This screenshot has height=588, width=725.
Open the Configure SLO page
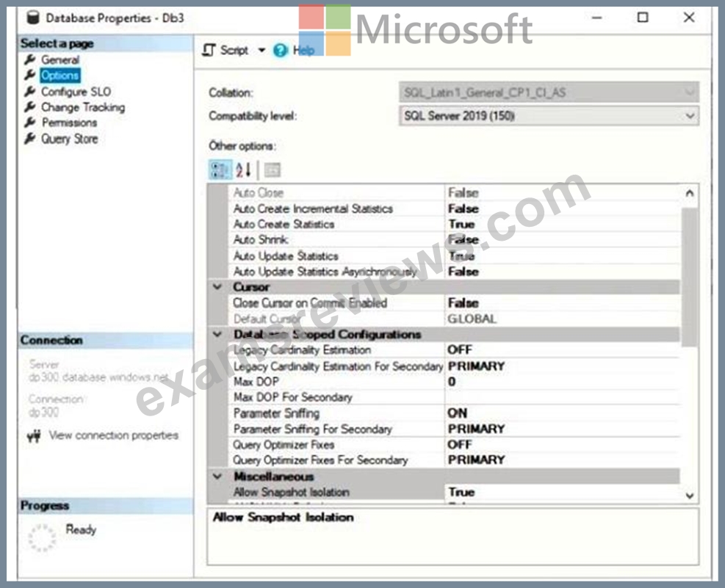coord(76,92)
